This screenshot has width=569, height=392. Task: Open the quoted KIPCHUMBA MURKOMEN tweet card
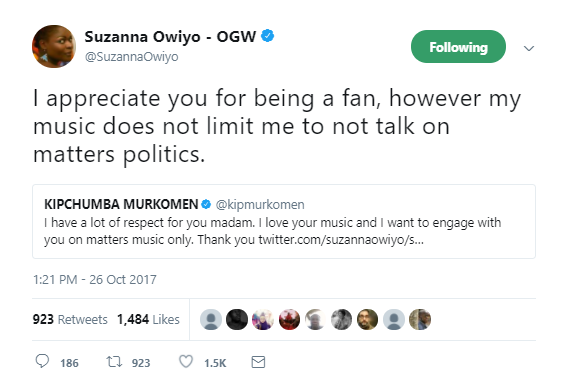coord(284,221)
